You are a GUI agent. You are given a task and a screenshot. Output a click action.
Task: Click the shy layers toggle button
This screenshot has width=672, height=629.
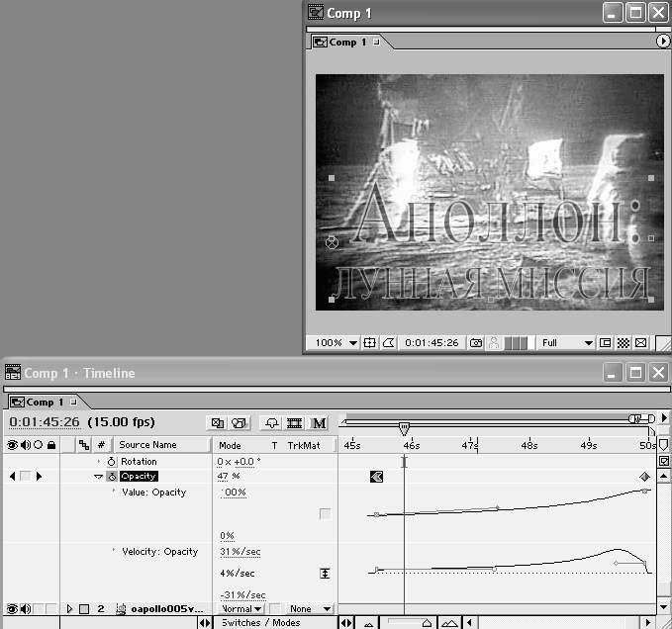[x=269, y=423]
